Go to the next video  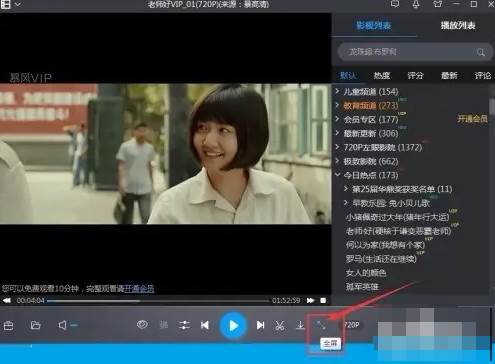point(260,325)
